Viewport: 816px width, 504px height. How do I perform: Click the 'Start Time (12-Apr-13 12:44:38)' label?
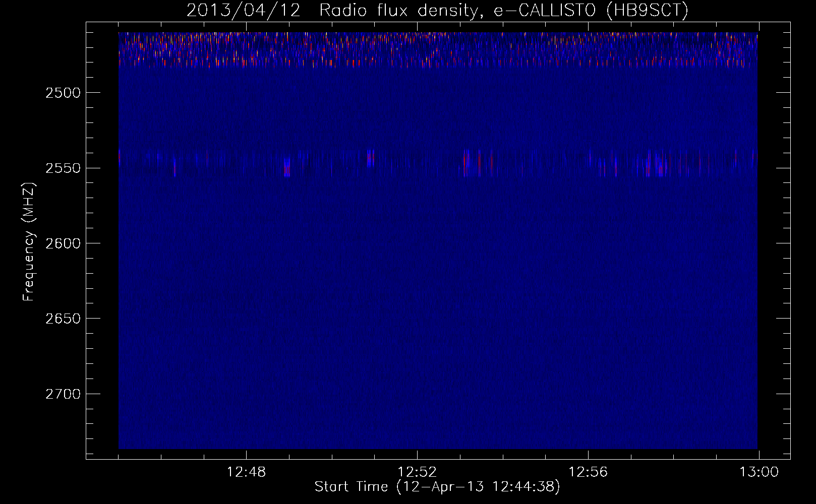click(437, 487)
